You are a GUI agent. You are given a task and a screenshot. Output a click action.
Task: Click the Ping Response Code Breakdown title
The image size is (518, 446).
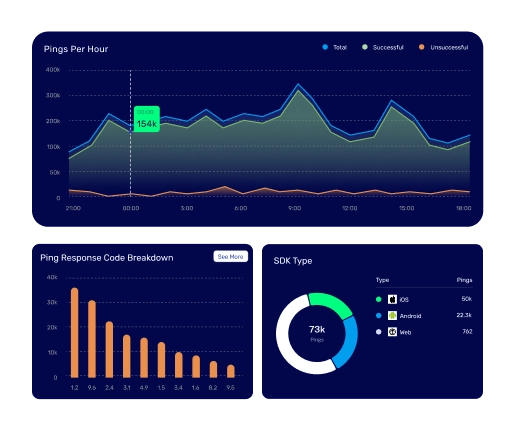(107, 258)
